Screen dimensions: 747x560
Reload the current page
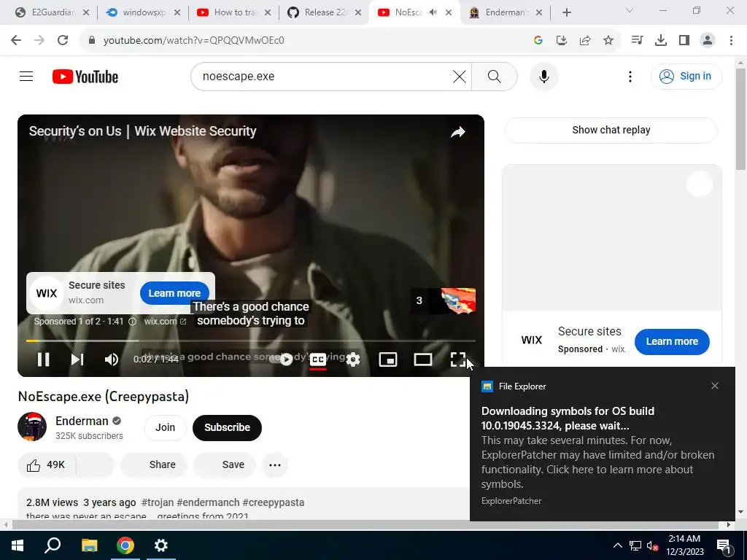pyautogui.click(x=63, y=40)
